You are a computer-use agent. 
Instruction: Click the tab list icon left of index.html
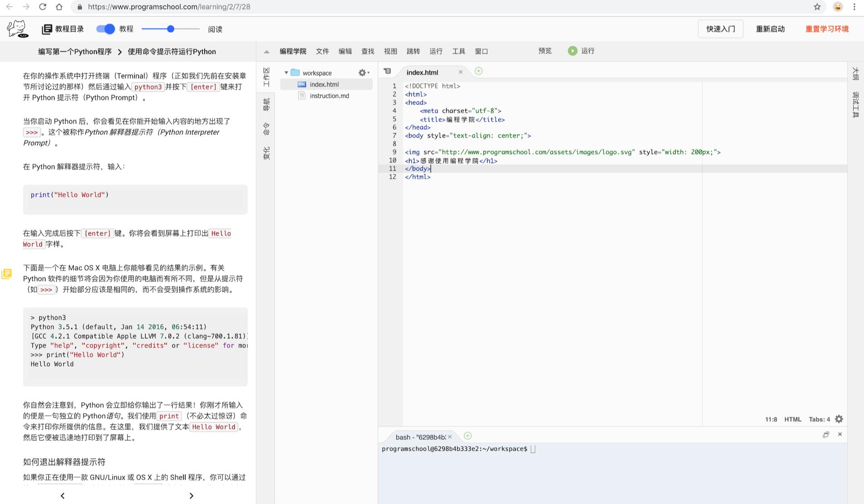click(x=387, y=71)
